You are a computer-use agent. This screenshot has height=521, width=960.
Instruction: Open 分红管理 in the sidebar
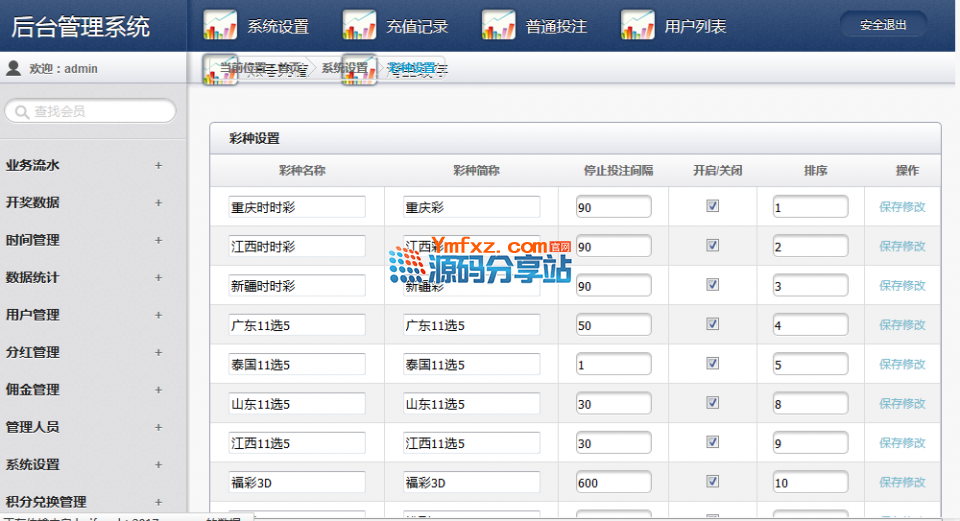tap(33, 352)
